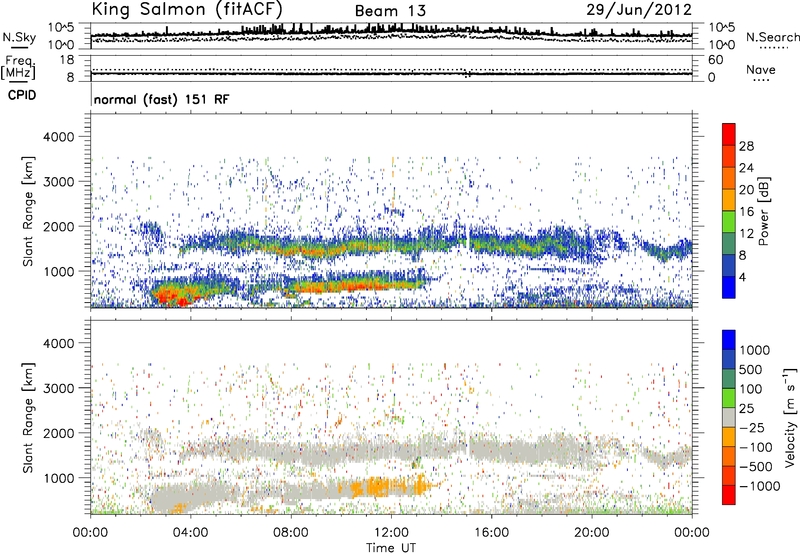Viewport: 800px width, 554px height.
Task: Click the 'Freq. [MHz]' axis label
Action: (x=18, y=68)
